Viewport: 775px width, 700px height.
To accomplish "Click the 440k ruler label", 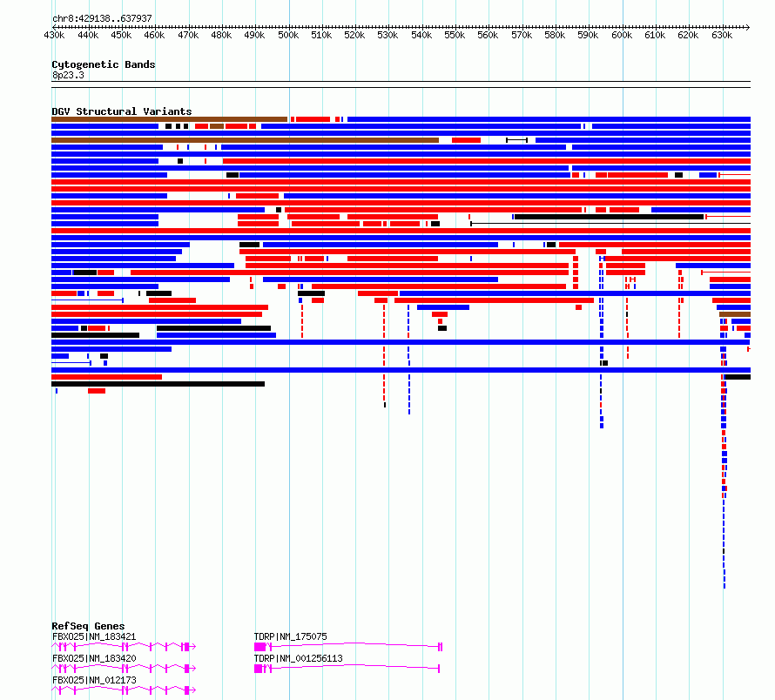I will click(88, 35).
